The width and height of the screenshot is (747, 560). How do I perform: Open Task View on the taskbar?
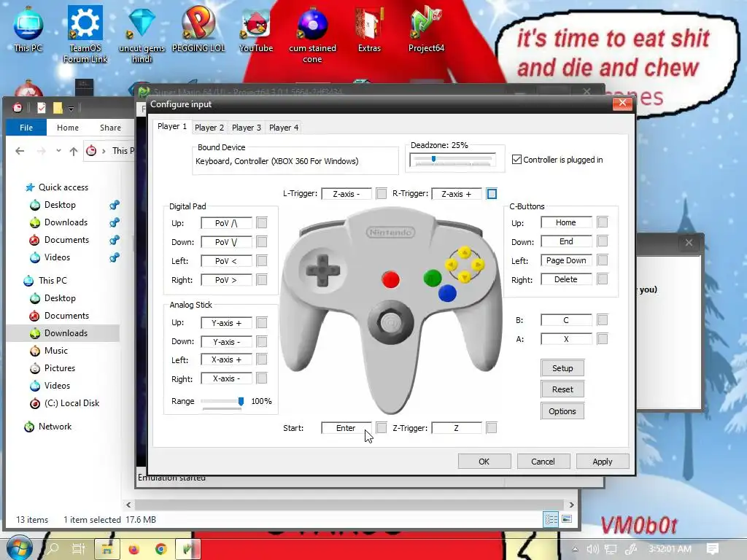[78, 549]
